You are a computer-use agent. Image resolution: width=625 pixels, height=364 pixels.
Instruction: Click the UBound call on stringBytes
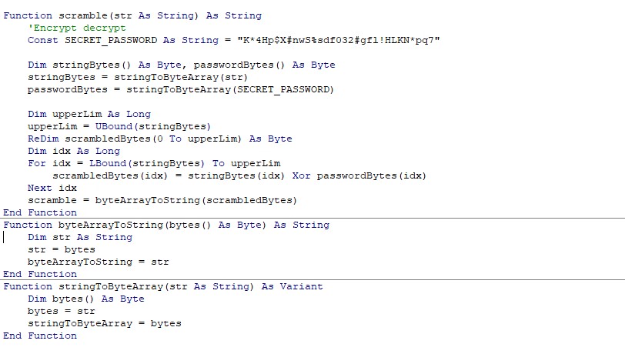tap(152, 126)
